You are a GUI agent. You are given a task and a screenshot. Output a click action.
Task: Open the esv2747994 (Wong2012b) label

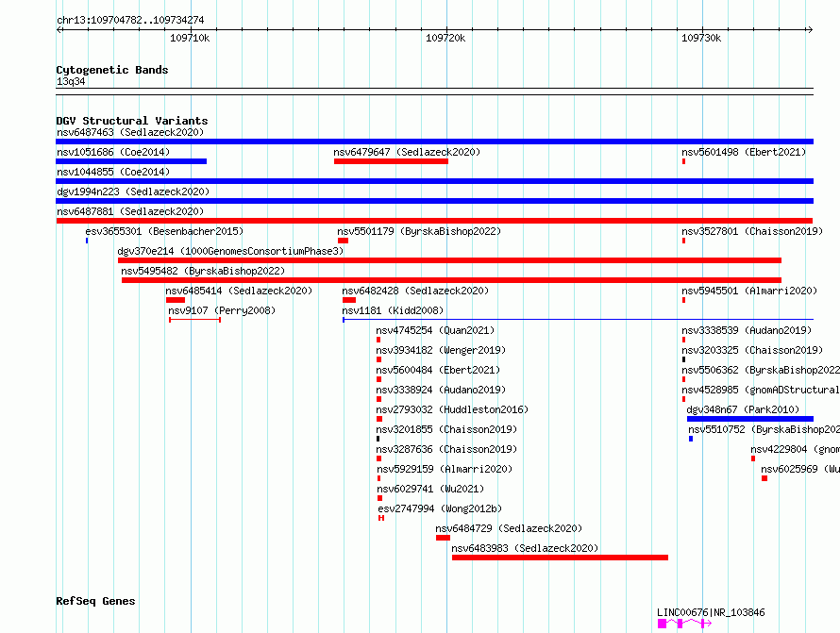[x=440, y=508]
